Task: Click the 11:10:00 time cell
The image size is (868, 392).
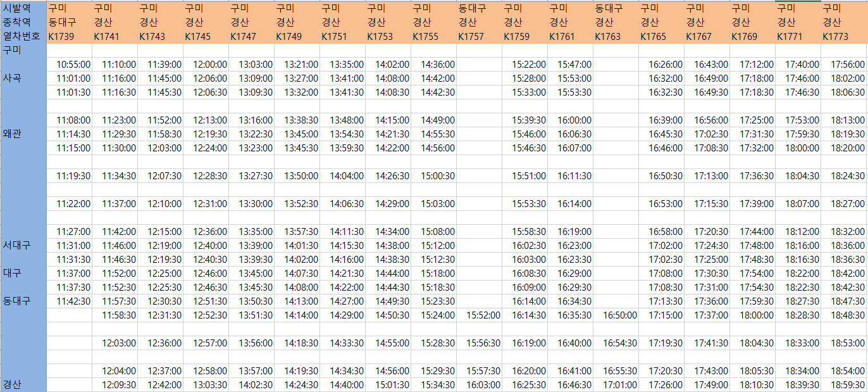Action: coord(115,64)
